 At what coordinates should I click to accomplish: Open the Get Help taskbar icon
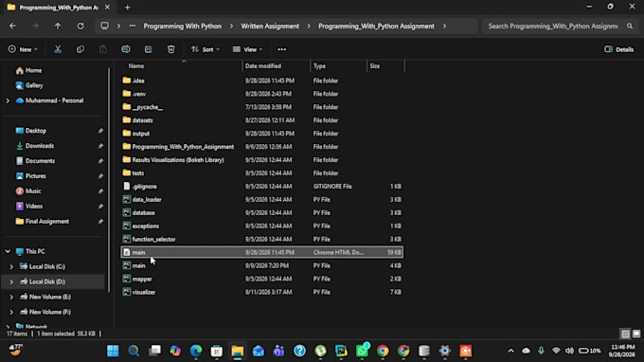(x=300, y=351)
